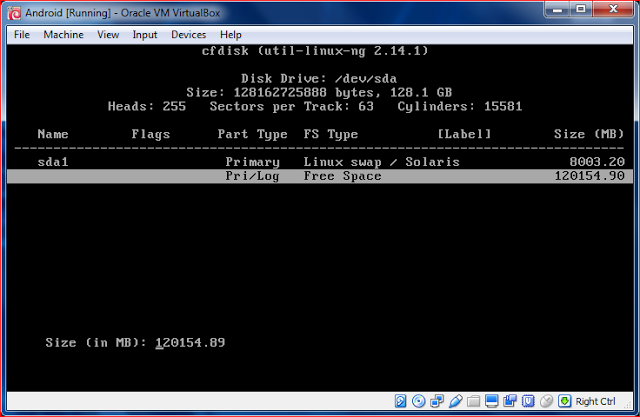
Task: Click the 128162725888 bytes size line
Action: [x=319, y=92]
